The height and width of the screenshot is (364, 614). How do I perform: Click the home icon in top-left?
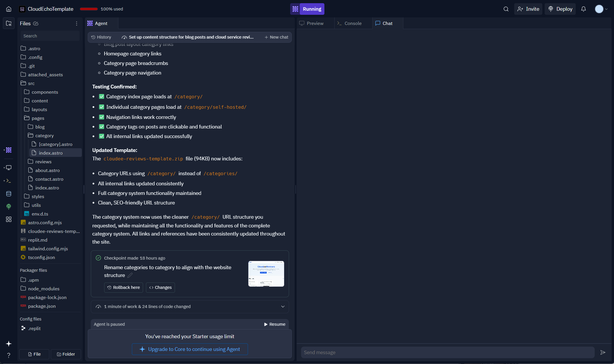click(x=9, y=9)
